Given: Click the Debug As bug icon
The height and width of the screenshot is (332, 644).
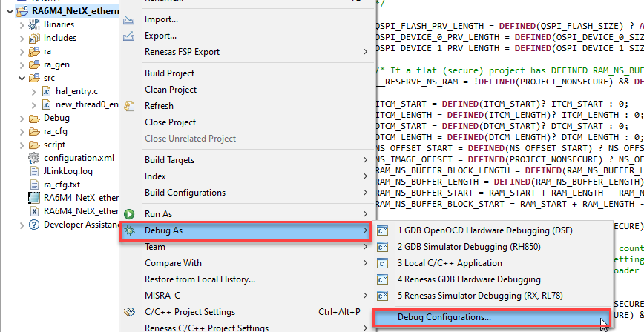Looking at the screenshot, I should pos(129,230).
